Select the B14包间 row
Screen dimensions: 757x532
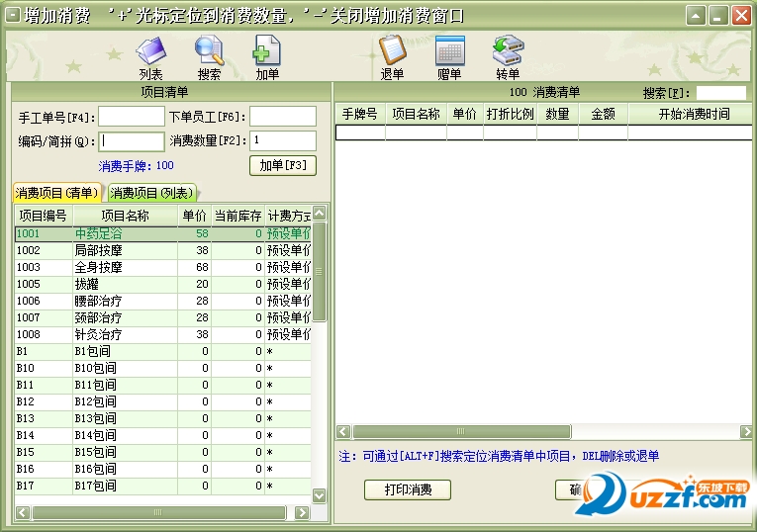tap(163, 435)
